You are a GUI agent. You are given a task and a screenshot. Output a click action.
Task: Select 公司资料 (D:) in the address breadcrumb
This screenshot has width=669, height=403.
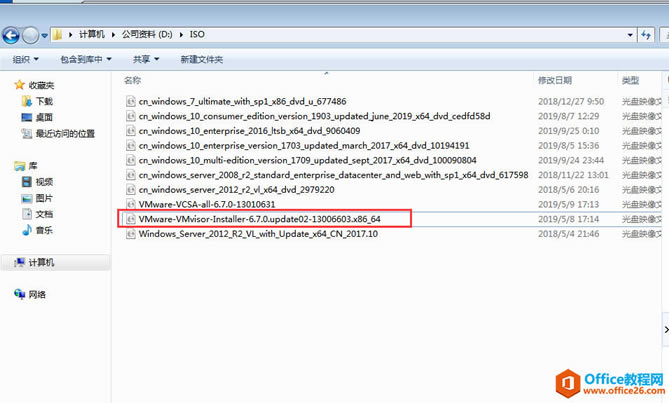(x=147, y=35)
